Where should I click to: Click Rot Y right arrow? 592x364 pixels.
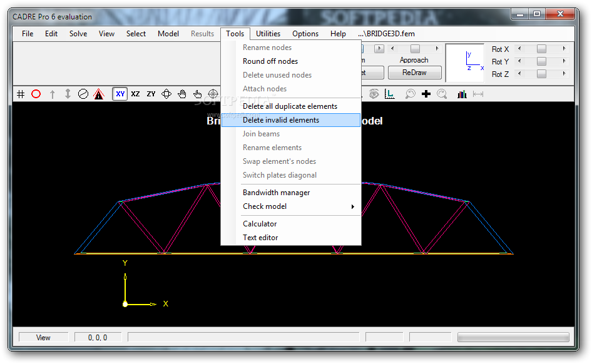point(564,61)
